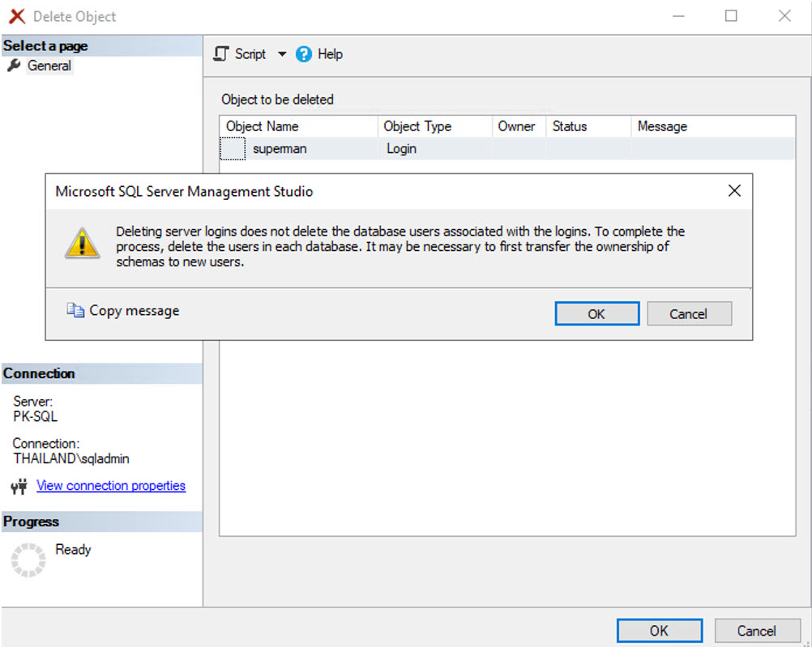Close the Microsoft SQL Server Management Studio dialog

coord(734,191)
